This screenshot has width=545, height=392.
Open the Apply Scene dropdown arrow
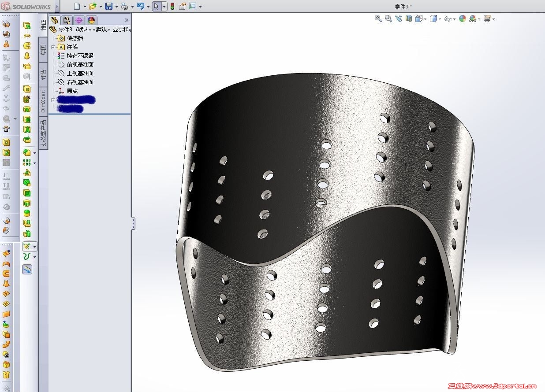pyautogui.click(x=479, y=19)
